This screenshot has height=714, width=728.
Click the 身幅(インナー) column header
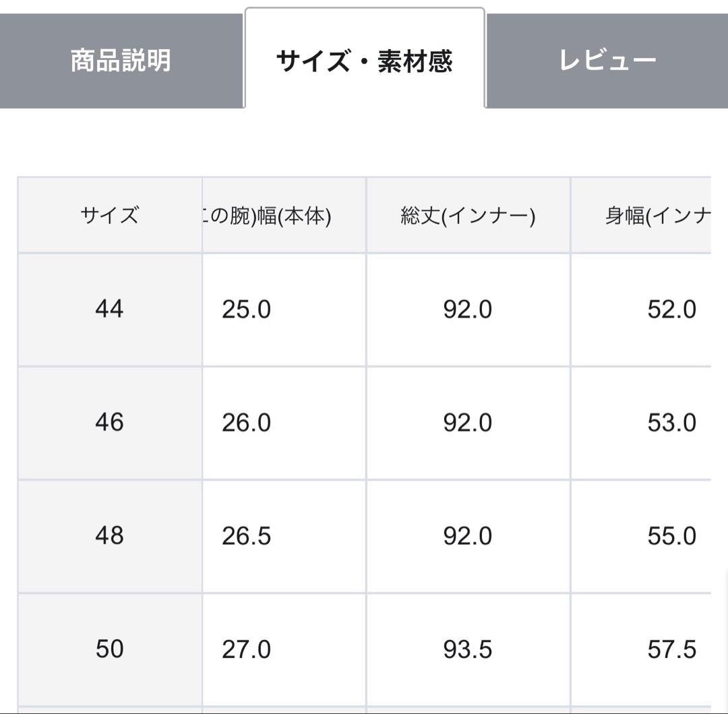[x=650, y=214]
